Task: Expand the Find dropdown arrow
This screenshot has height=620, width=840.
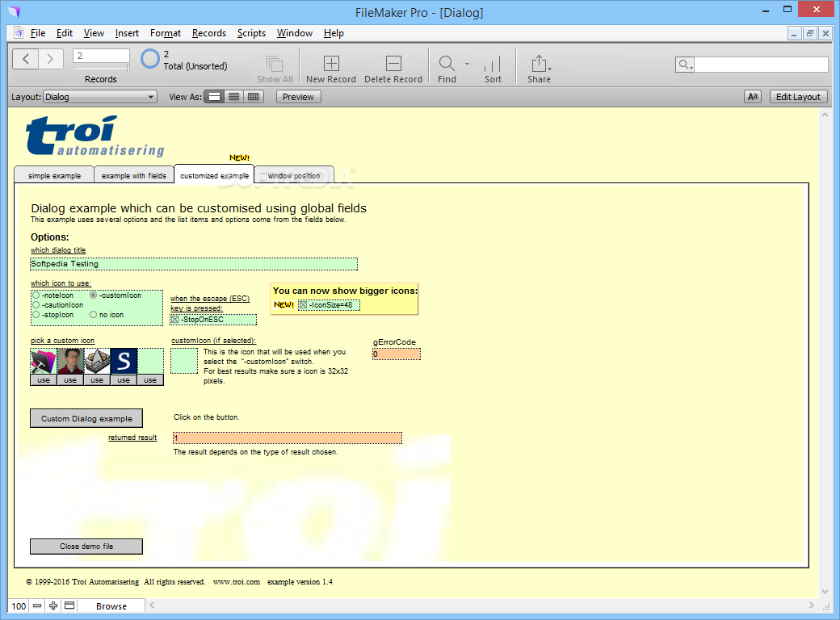Action: (x=467, y=64)
